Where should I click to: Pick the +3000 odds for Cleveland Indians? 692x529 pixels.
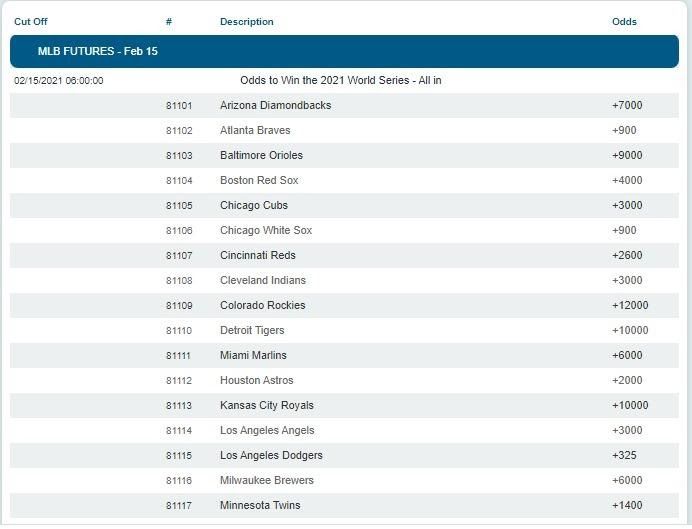(x=627, y=281)
